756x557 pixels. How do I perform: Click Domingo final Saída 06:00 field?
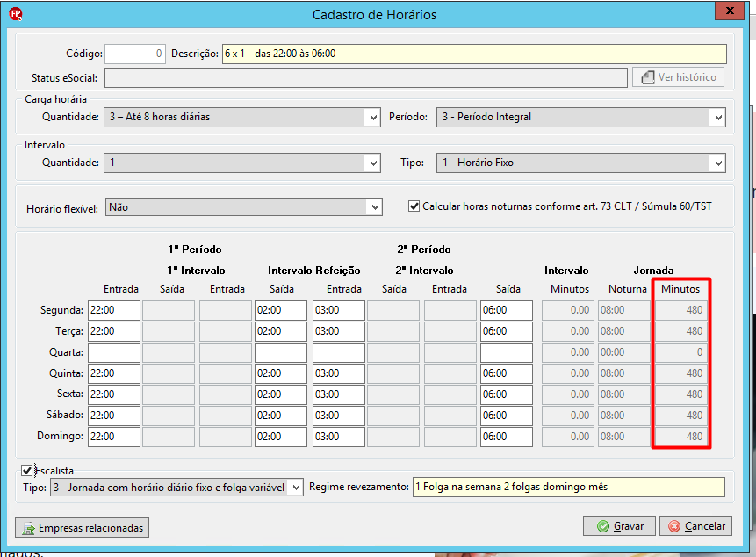pyautogui.click(x=507, y=437)
